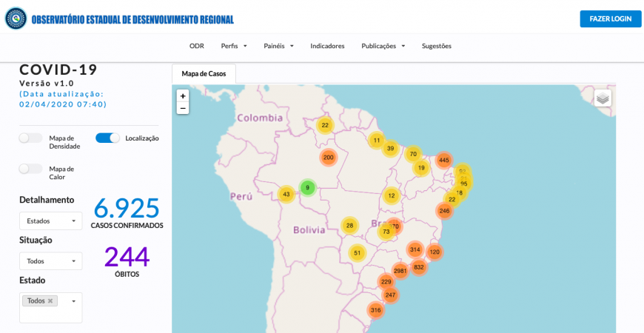Screen dimensions: 644x333
Task: Open the Situação Todos dropdown
Action: 51,261
